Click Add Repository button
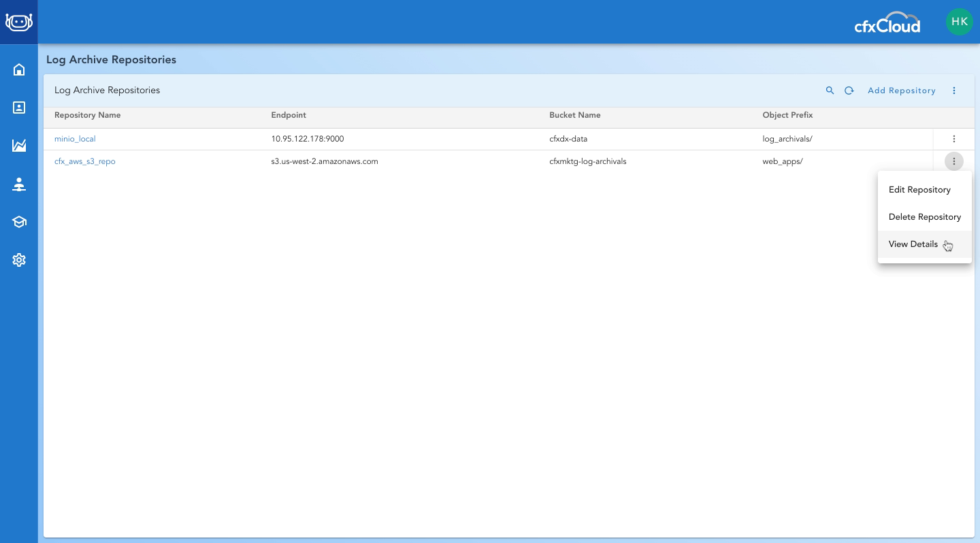Screen dimensions: 980x543 point(902,90)
